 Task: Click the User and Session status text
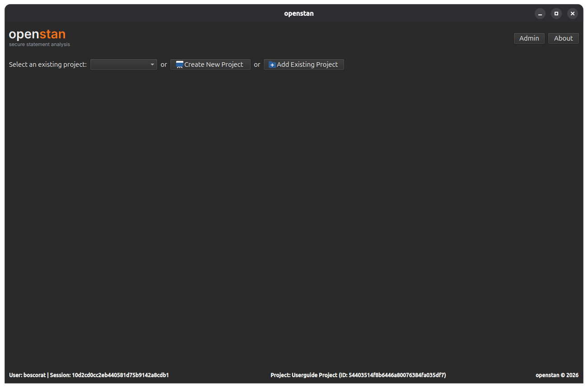coord(89,375)
